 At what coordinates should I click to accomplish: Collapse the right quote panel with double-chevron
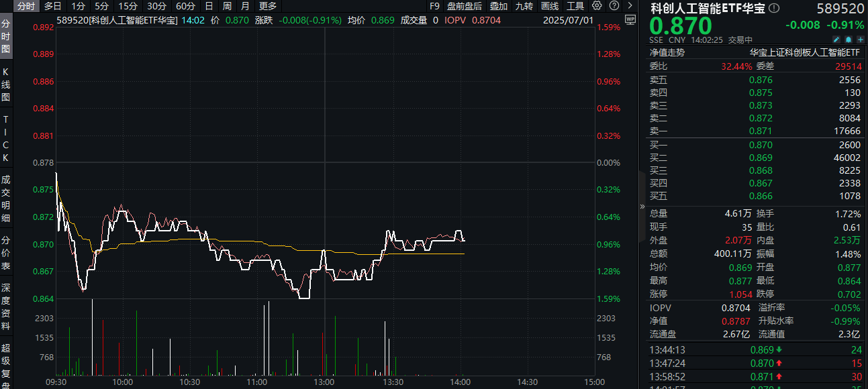click(642, 207)
